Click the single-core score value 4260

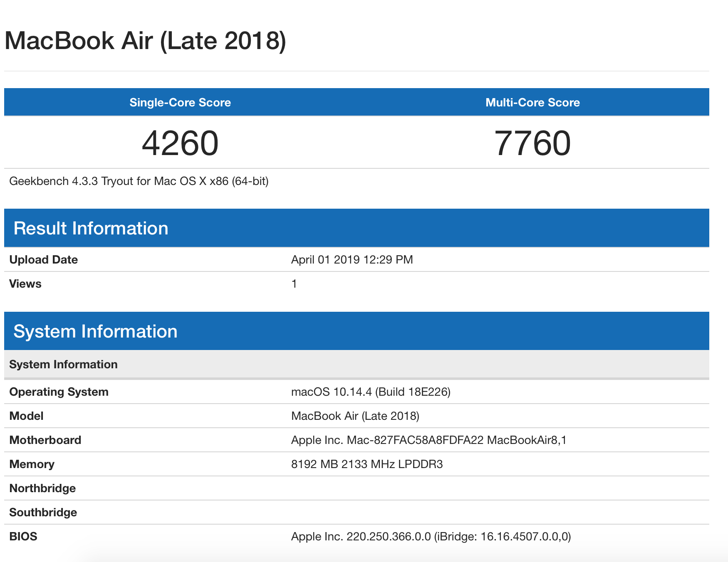[x=180, y=143]
